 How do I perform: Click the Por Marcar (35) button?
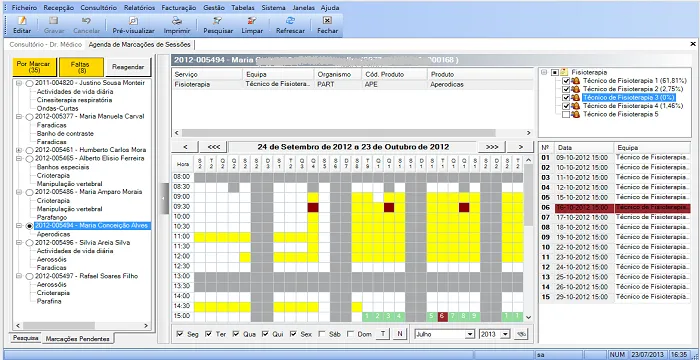34,67
